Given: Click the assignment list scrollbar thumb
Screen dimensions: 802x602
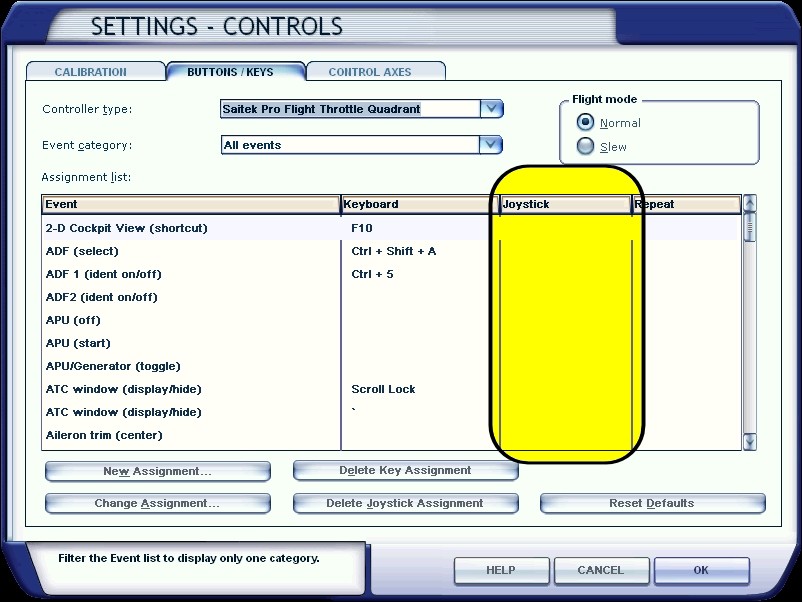Looking at the screenshot, I should (x=750, y=227).
